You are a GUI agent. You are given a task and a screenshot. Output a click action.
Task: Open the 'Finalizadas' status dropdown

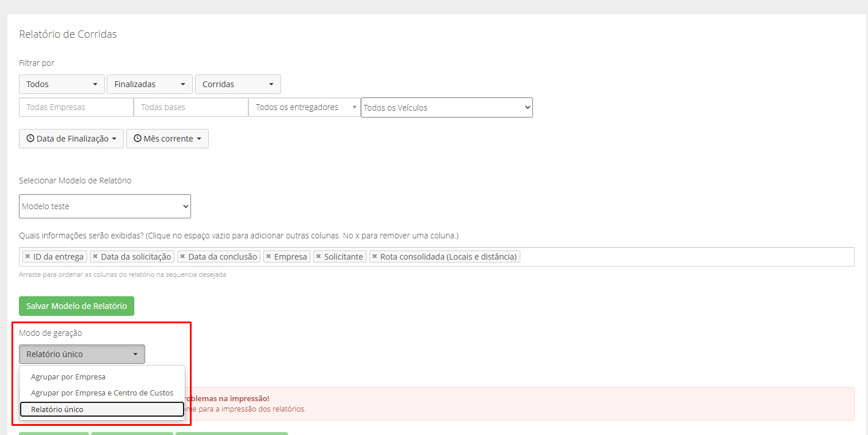point(150,84)
